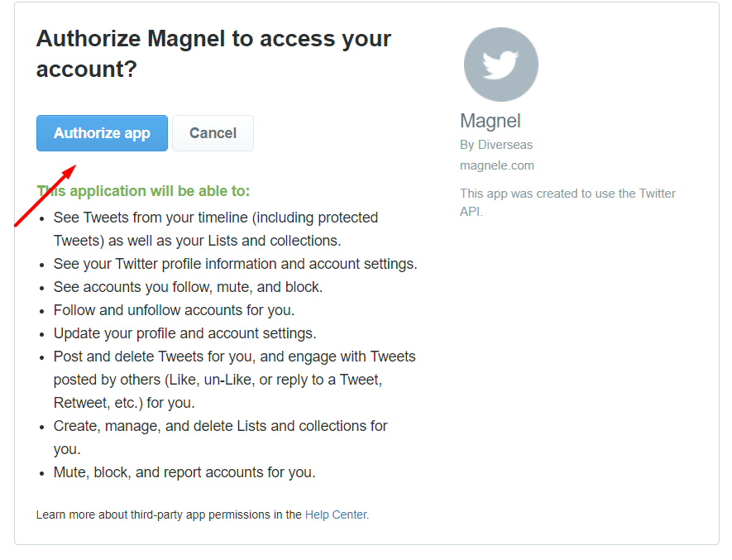
Task: Click the red arrow annotation
Action: pos(45,196)
